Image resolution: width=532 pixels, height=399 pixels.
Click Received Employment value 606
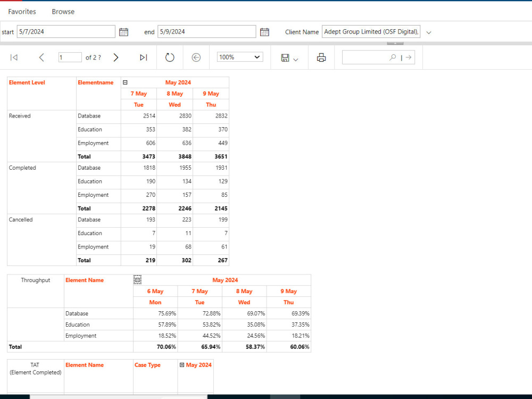coord(151,143)
